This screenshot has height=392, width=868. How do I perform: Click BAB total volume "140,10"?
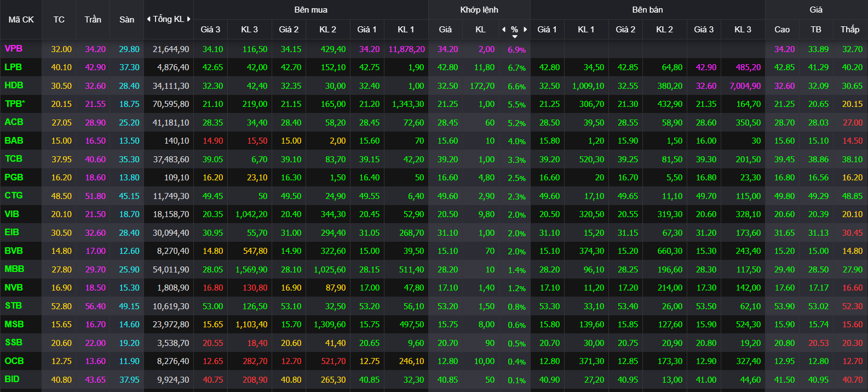click(x=176, y=141)
